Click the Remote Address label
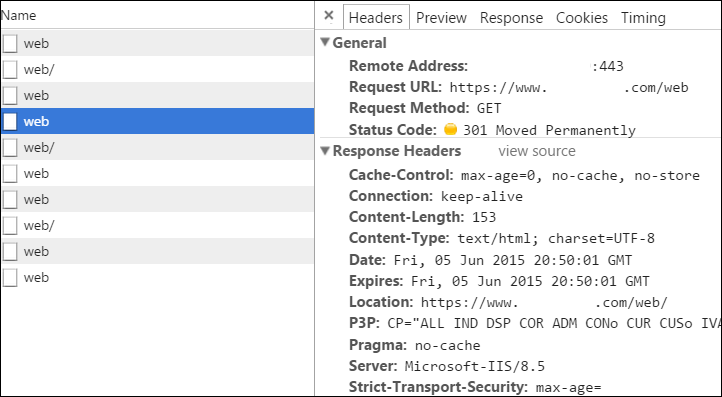 (408, 66)
